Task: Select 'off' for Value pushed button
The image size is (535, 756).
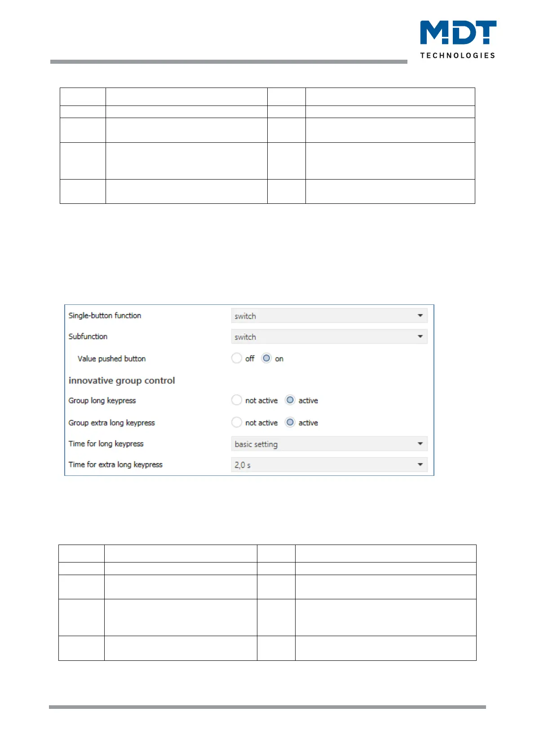Action: point(237,358)
